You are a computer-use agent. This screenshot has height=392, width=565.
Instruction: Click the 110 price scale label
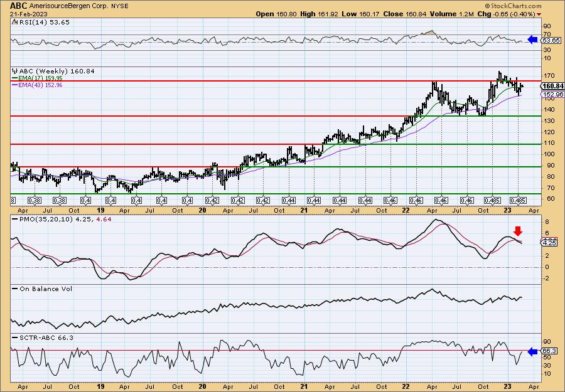click(549, 143)
